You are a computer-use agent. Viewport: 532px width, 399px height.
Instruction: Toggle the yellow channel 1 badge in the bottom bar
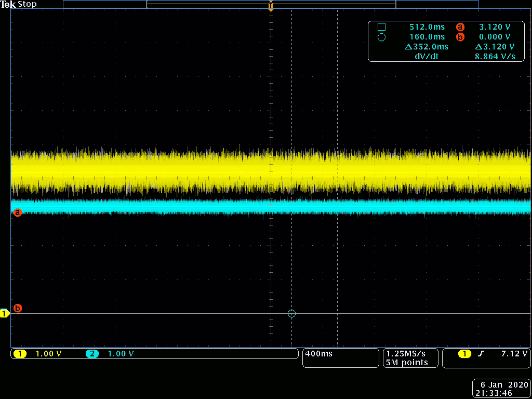tap(20, 354)
